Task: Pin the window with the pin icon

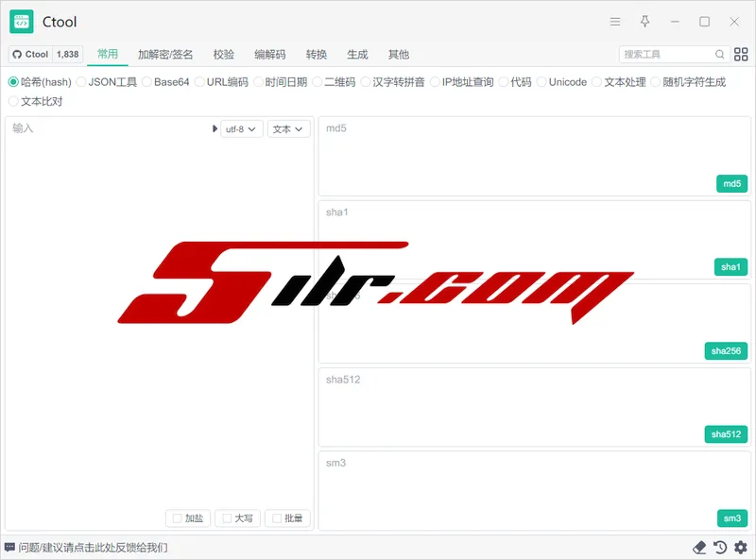Action: (x=644, y=22)
